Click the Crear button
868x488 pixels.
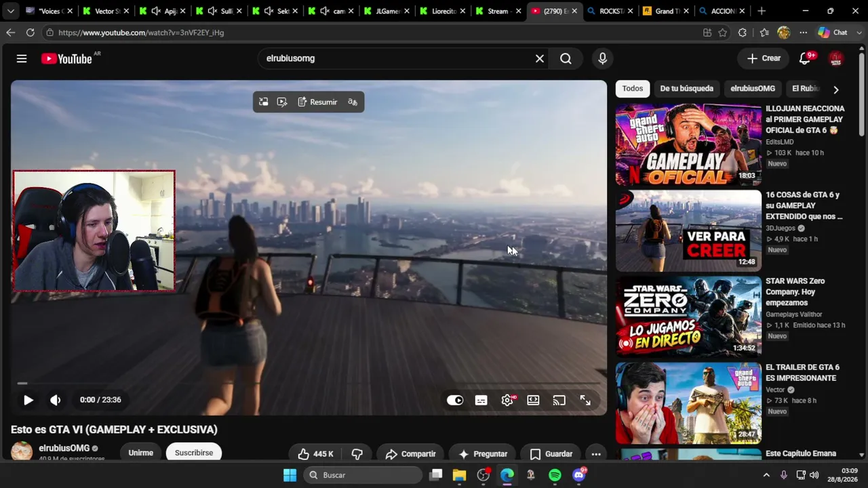coord(764,59)
